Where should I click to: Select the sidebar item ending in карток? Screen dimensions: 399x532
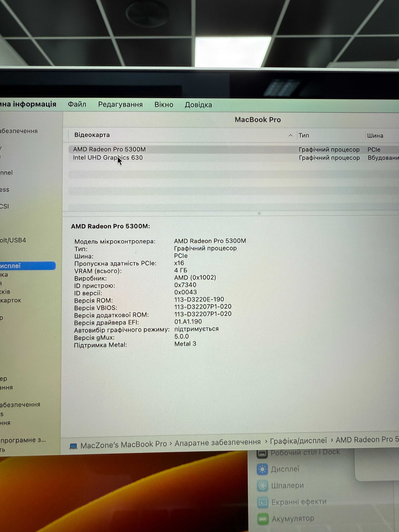tap(11, 300)
